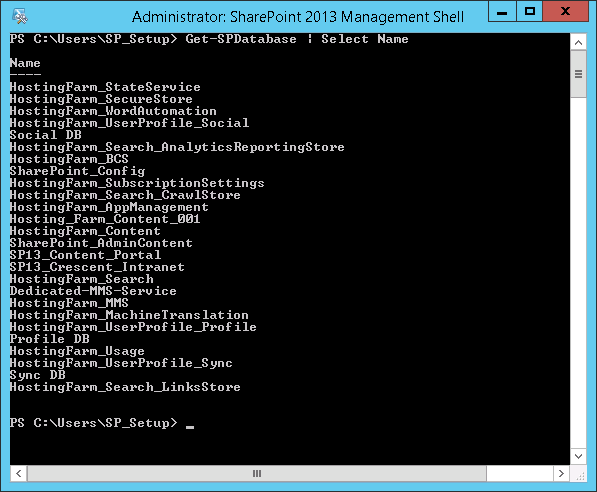Select HostingFarm_UserProfile_Profile line
The width and height of the screenshot is (597, 492).
(x=133, y=327)
